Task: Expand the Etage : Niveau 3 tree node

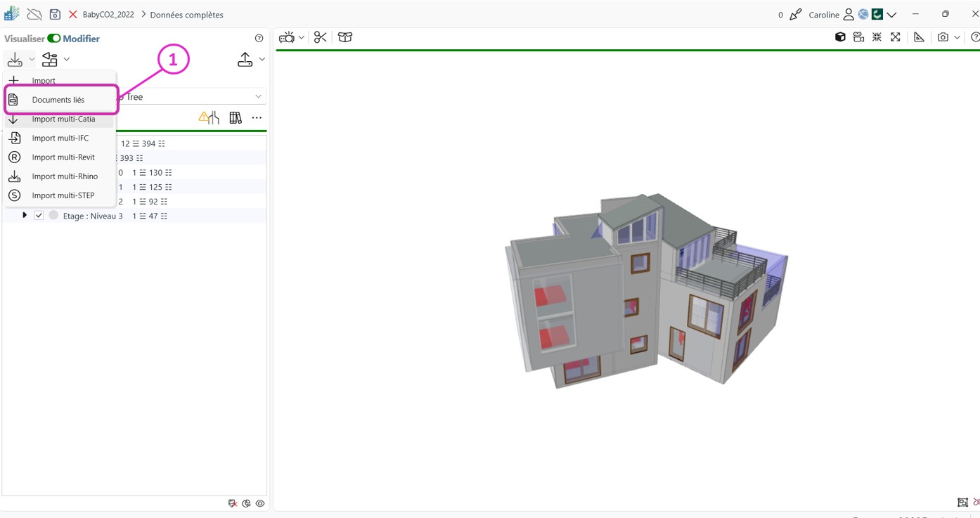Action: [25, 216]
